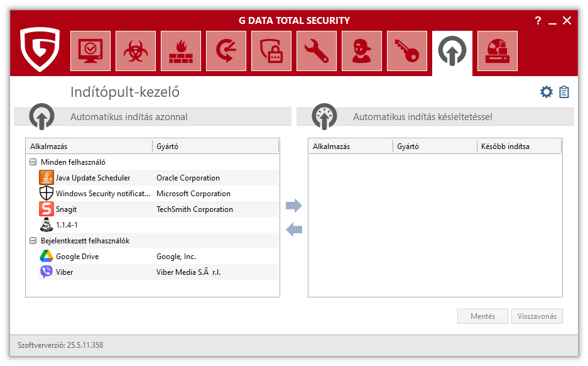588x366 pixels.
Task: Click the Microsoft Corporation cell
Action: 193,194
